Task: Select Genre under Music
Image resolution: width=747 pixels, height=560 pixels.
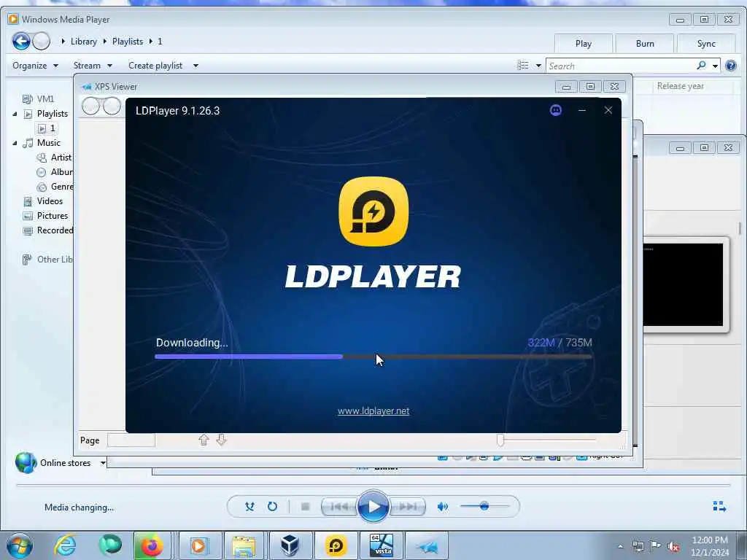Action: coord(55,187)
